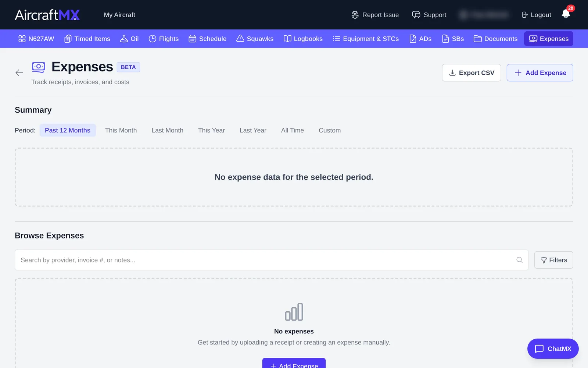Screen dimensions: 588x368
Task: Click the top Add Expense button
Action: (540, 73)
